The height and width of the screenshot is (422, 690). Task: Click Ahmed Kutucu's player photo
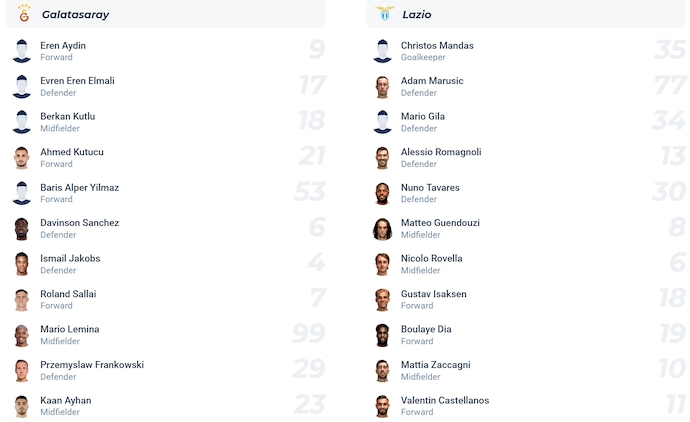click(22, 158)
